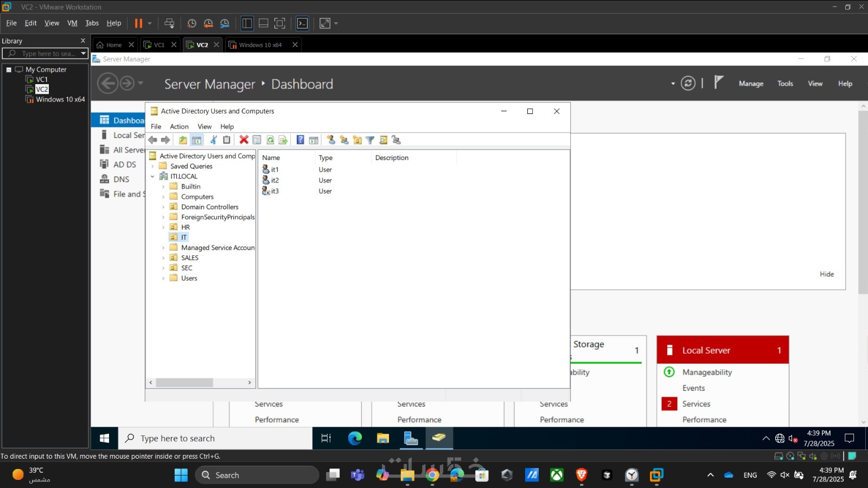Click the Cut scissors icon
Screen dimensions: 868x488
click(x=214, y=140)
